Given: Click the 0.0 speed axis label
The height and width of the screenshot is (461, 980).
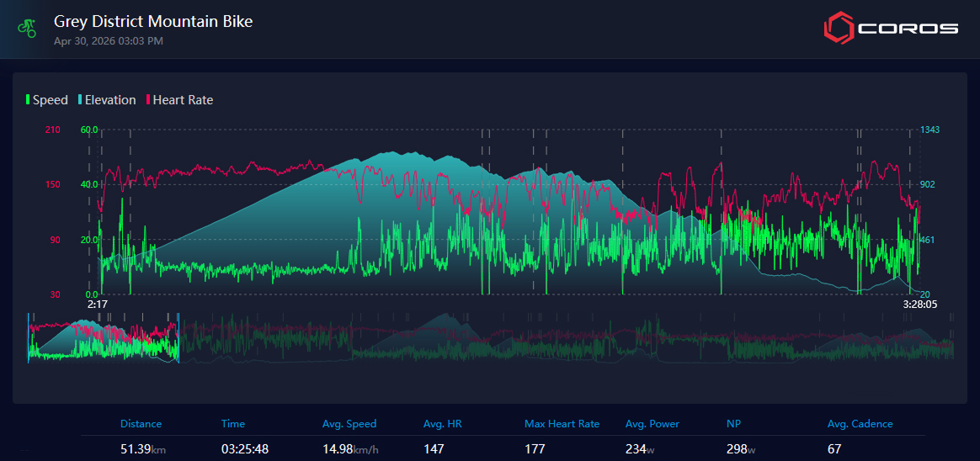Looking at the screenshot, I should coord(91,294).
